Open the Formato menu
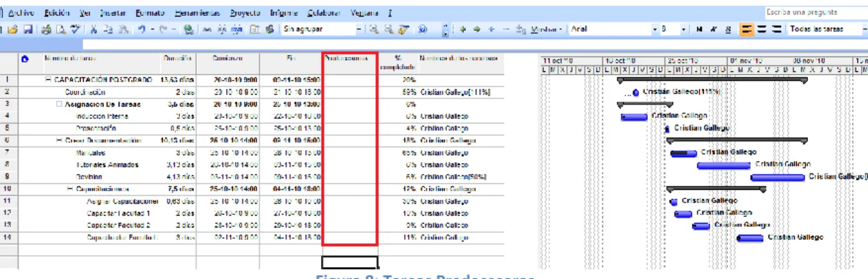 (150, 13)
